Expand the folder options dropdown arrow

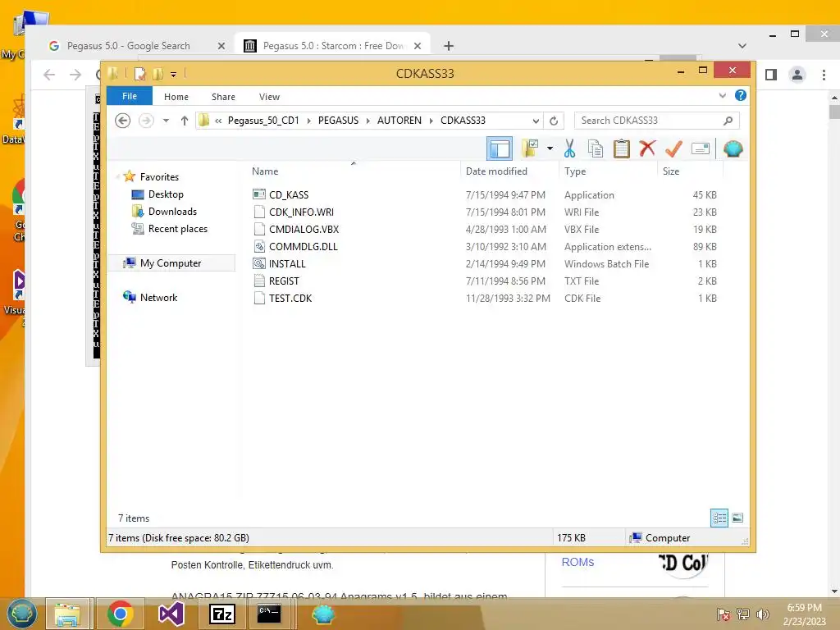point(550,148)
